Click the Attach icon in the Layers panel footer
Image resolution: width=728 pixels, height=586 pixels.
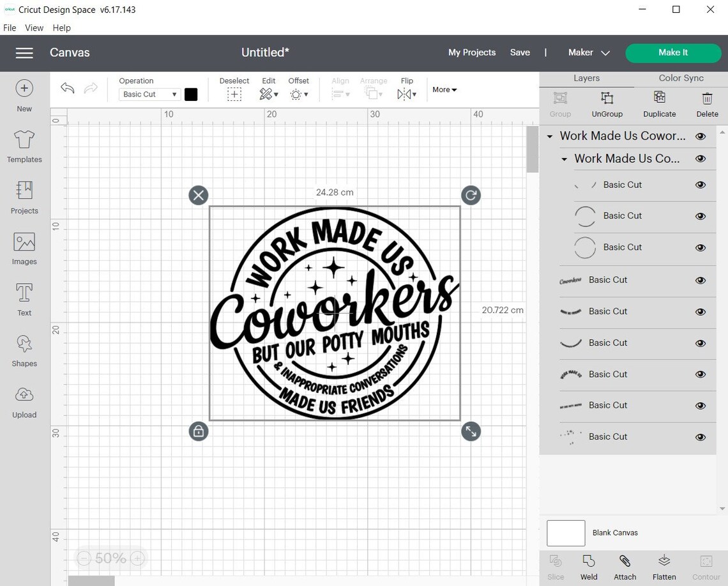[x=625, y=566]
